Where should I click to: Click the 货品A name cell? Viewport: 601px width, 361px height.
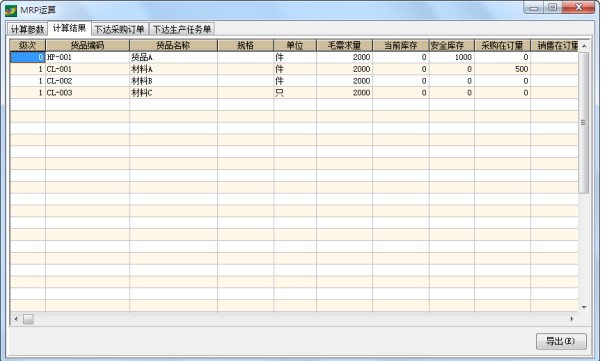[173, 57]
